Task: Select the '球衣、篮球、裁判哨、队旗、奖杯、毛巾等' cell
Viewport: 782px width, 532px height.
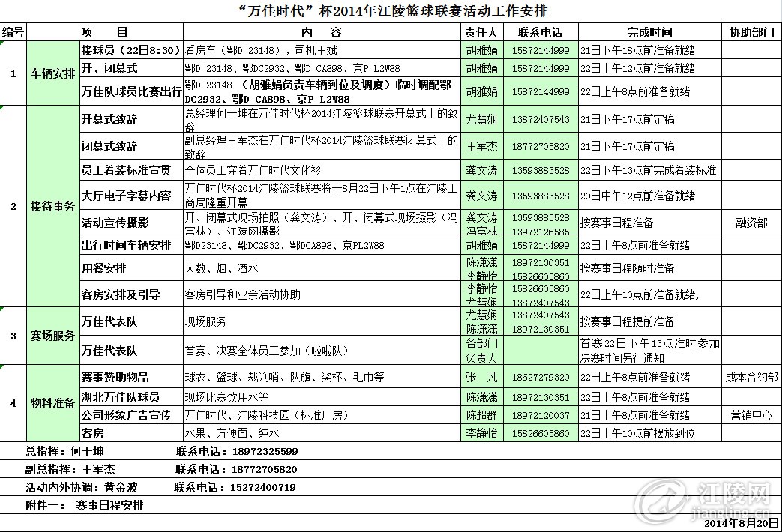Action: click(322, 377)
